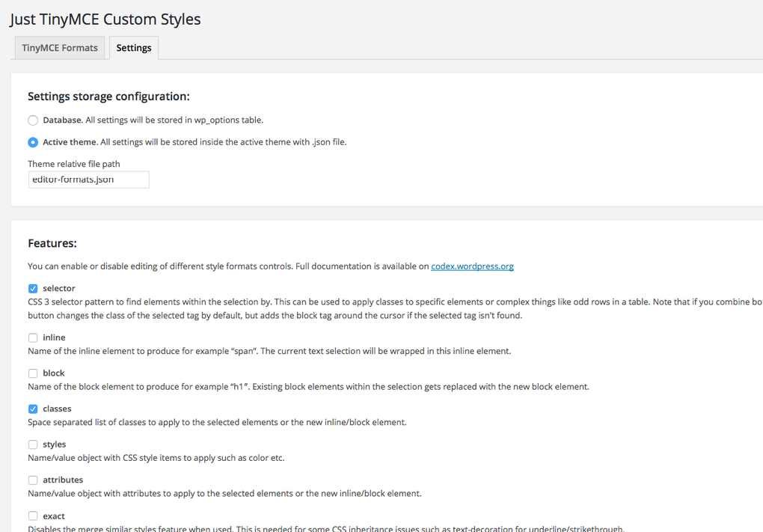Screen dimensions: 763x532
Task: Check the styles feature checkbox
Action: tap(33, 445)
